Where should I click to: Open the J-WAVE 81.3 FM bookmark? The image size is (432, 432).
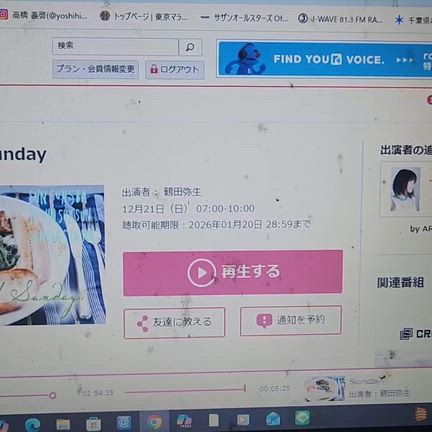pyautogui.click(x=340, y=19)
